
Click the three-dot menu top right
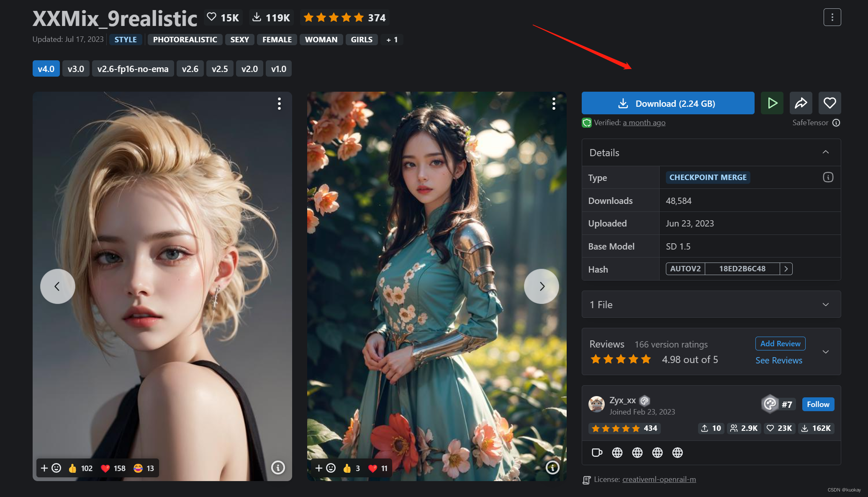point(832,17)
